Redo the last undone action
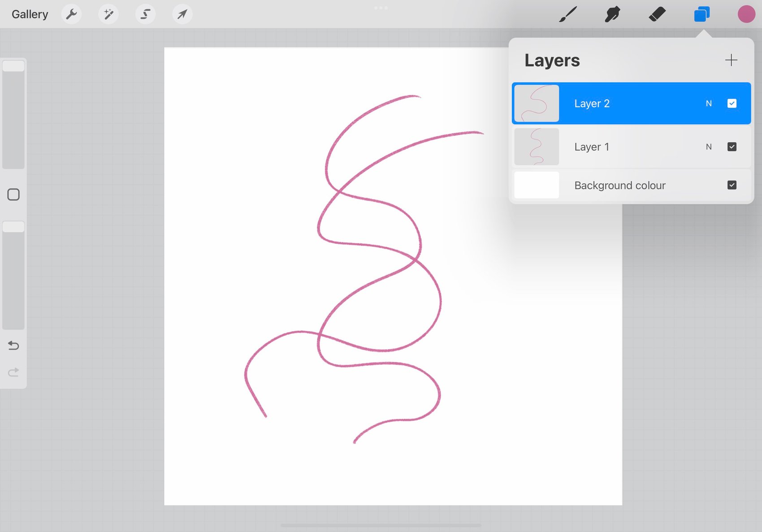762x532 pixels. [x=13, y=372]
